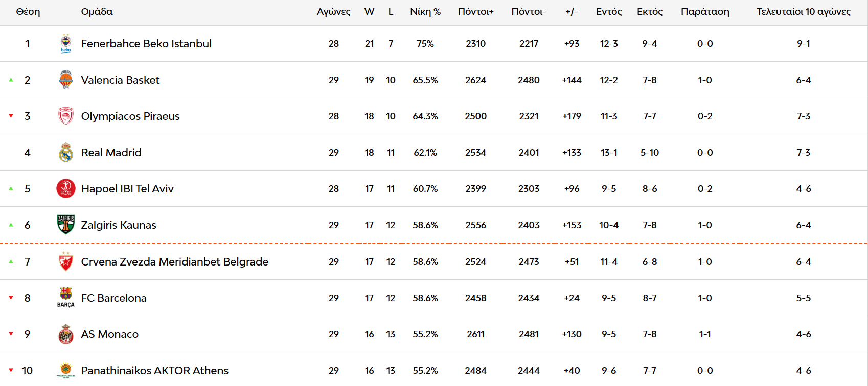Sort by Πόντοι+ column header
The width and height of the screenshot is (868, 386).
475,12
